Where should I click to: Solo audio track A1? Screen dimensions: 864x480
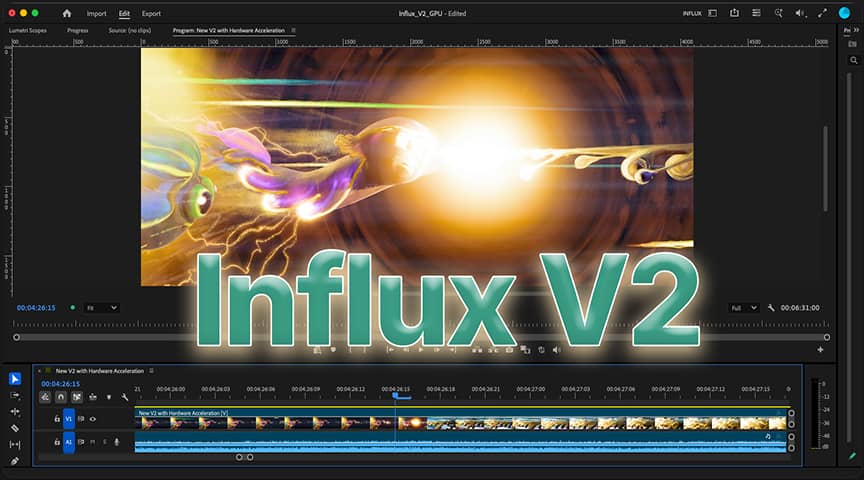105,442
